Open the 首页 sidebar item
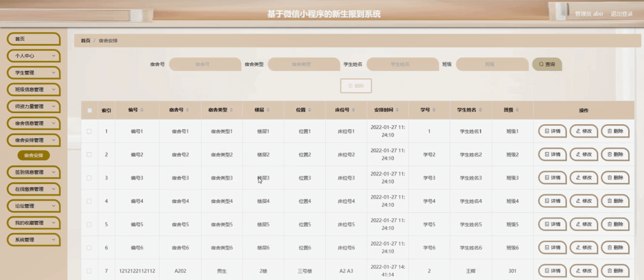The image size is (644, 280). 33,39
